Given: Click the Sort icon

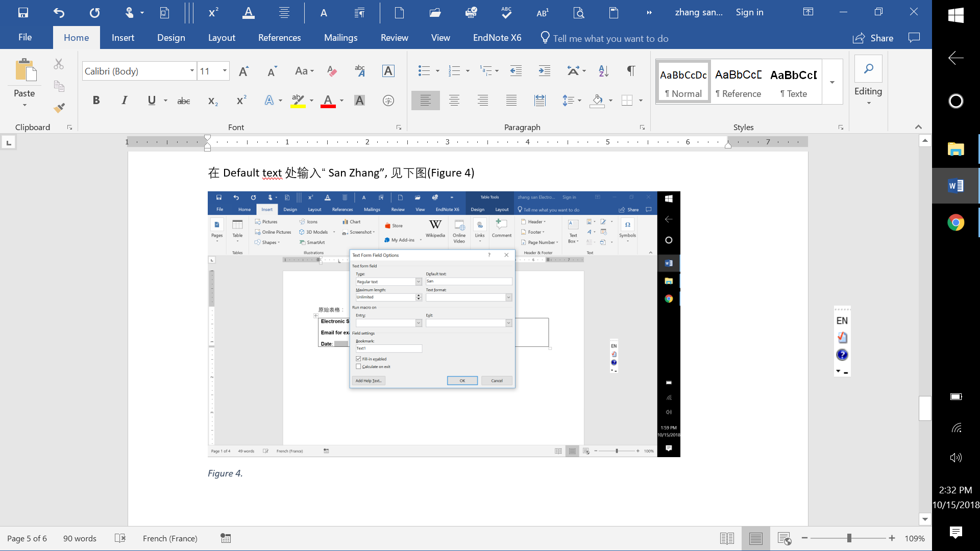Looking at the screenshot, I should coord(603,71).
